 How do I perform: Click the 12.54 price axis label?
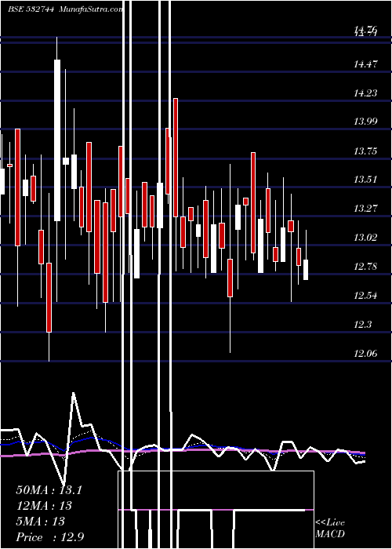click(x=366, y=296)
